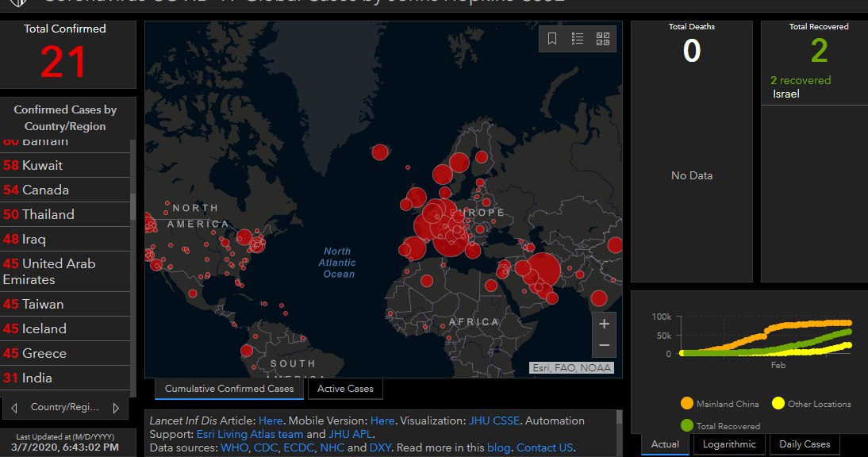
Task: Select Iceland in the country list
Action: [x=65, y=328]
